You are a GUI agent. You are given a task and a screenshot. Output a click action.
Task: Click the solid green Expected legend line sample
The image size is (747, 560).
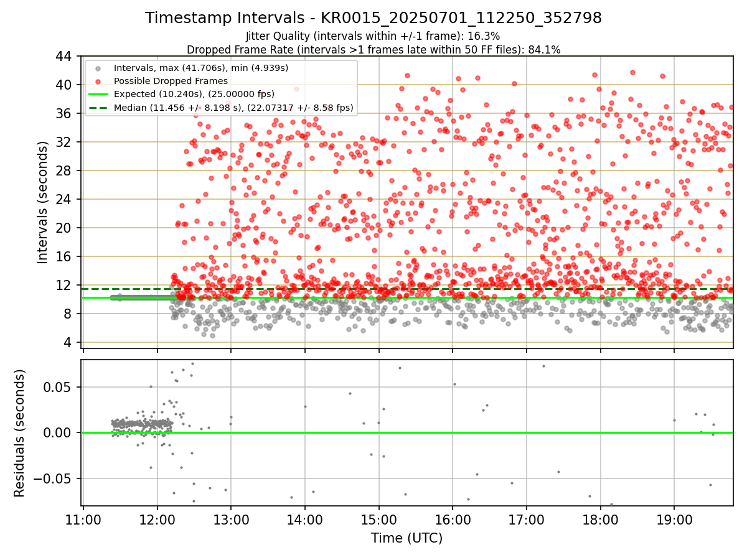click(x=98, y=95)
